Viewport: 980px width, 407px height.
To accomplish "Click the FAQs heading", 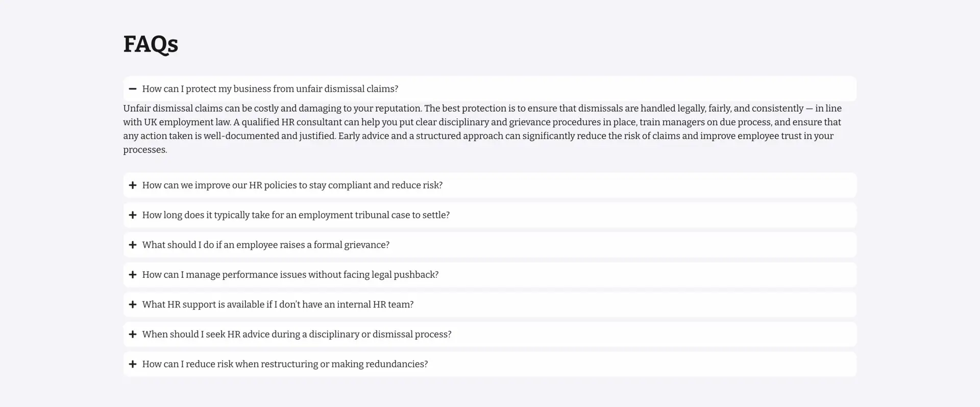I will 151,44.
